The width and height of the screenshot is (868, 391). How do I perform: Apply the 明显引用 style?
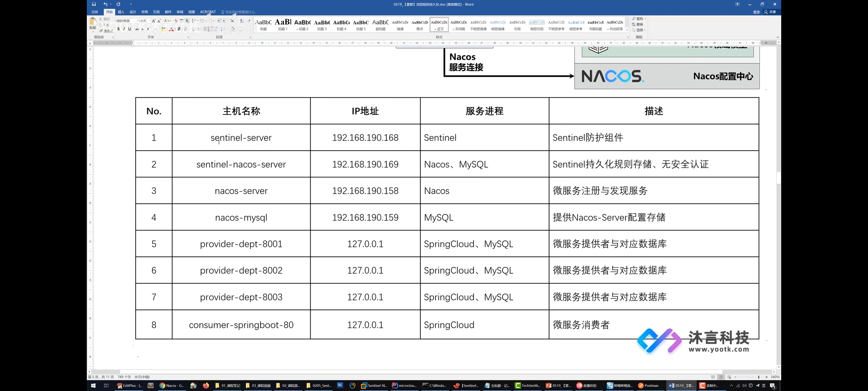coord(537,25)
